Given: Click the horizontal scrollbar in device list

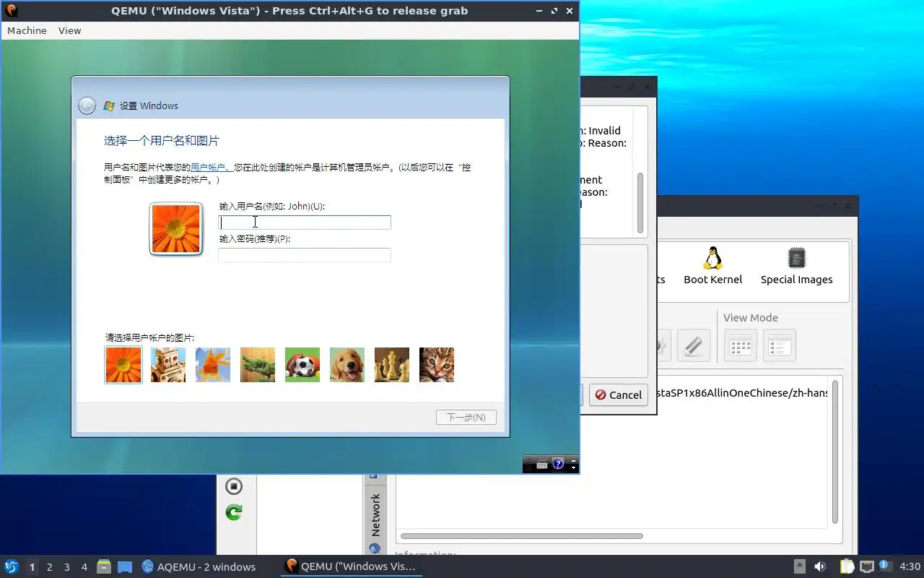Looking at the screenshot, I should click(522, 536).
